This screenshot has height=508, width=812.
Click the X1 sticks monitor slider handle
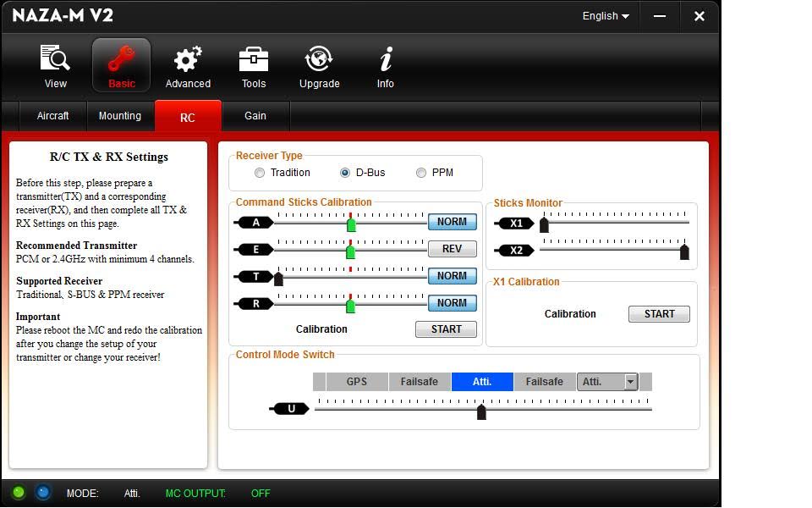coord(544,225)
